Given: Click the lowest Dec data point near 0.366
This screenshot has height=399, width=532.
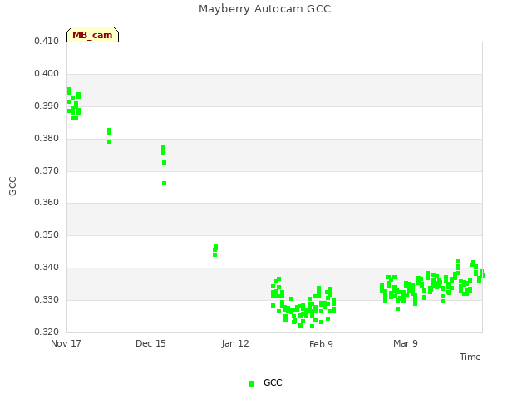Looking at the screenshot, I should coord(165,184).
